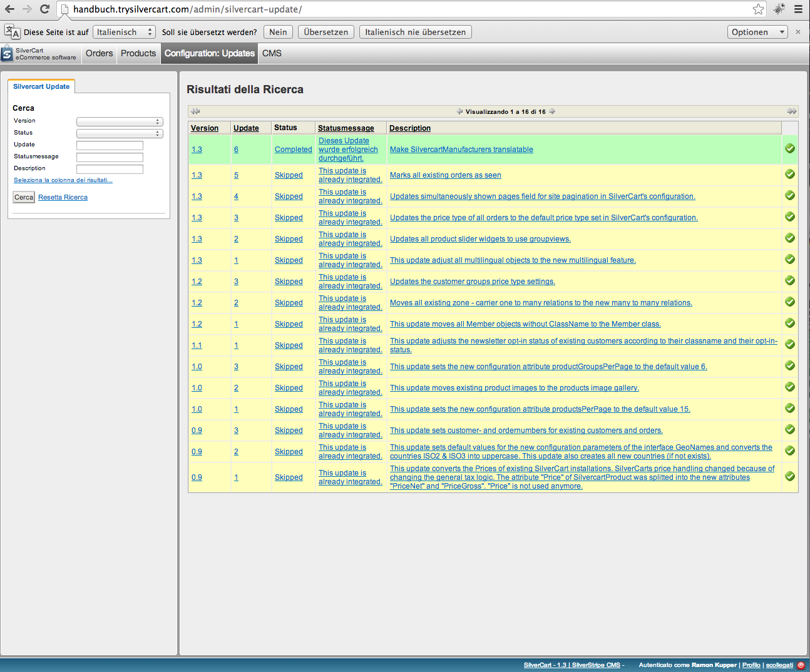This screenshot has height=672, width=810.
Task: Click the SilverCart logo icon
Action: [7, 54]
